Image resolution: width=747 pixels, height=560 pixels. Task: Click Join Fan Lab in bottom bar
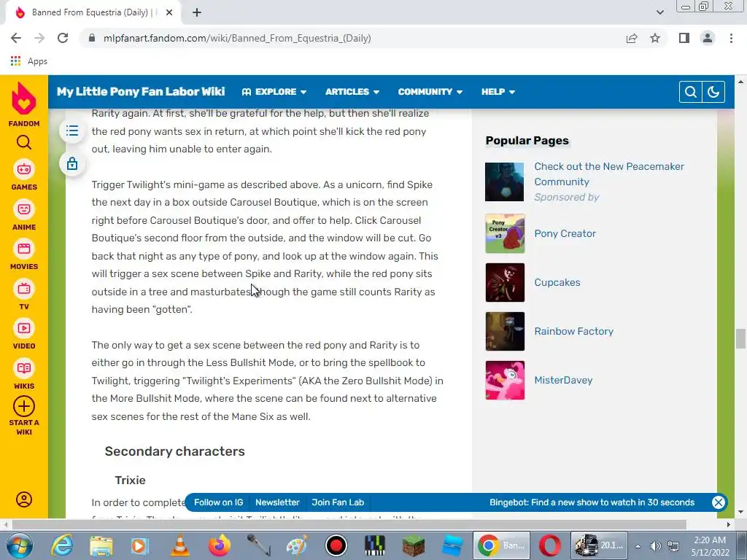click(x=338, y=502)
